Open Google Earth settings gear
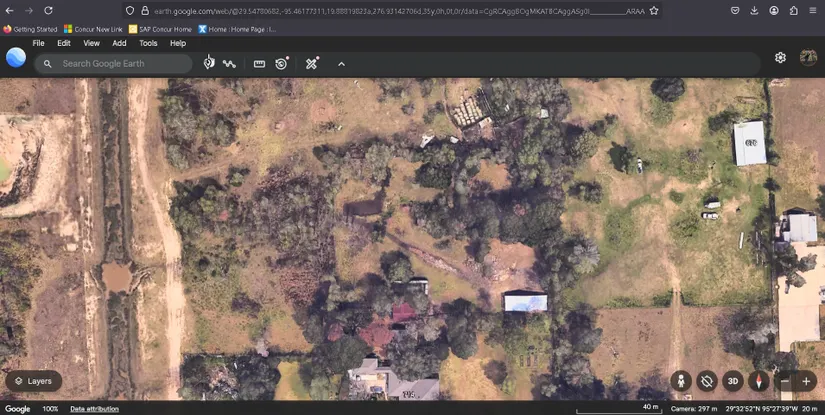825x415 pixels. (x=780, y=58)
